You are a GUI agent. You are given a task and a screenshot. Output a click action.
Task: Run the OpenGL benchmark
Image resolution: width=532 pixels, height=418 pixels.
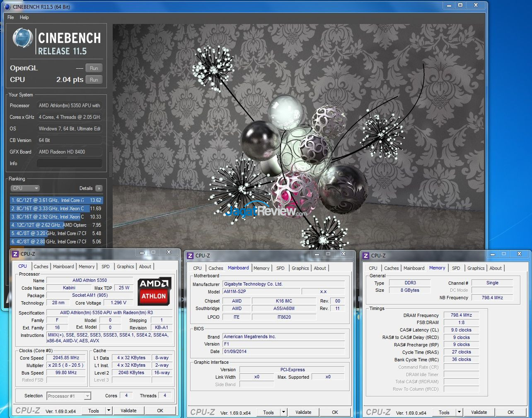(x=94, y=68)
